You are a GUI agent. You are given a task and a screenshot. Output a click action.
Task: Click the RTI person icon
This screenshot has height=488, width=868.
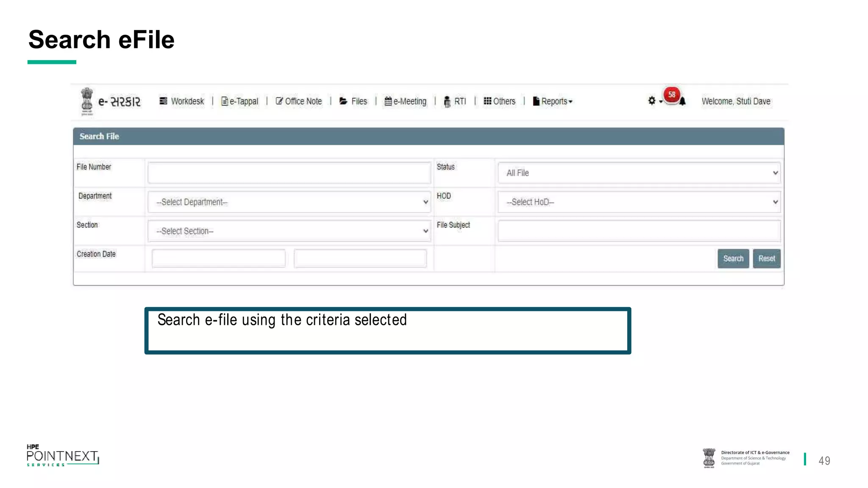pos(447,102)
